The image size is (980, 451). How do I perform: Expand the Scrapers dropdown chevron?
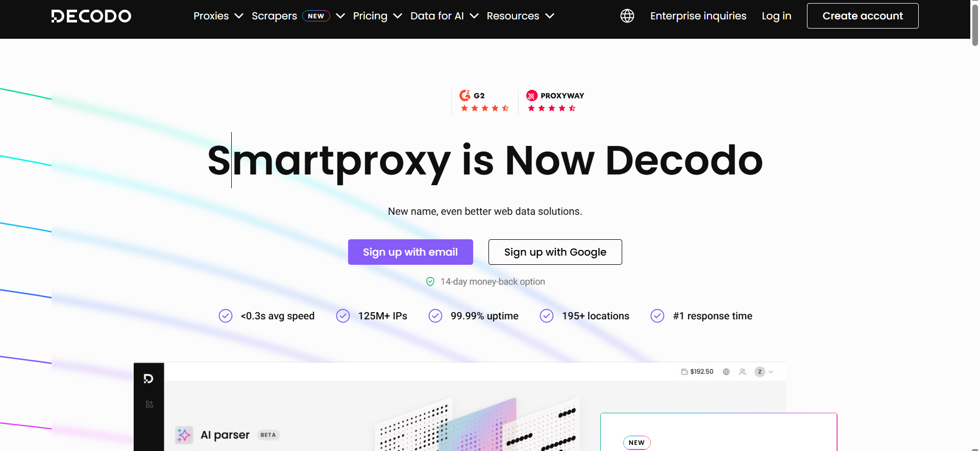pos(340,16)
